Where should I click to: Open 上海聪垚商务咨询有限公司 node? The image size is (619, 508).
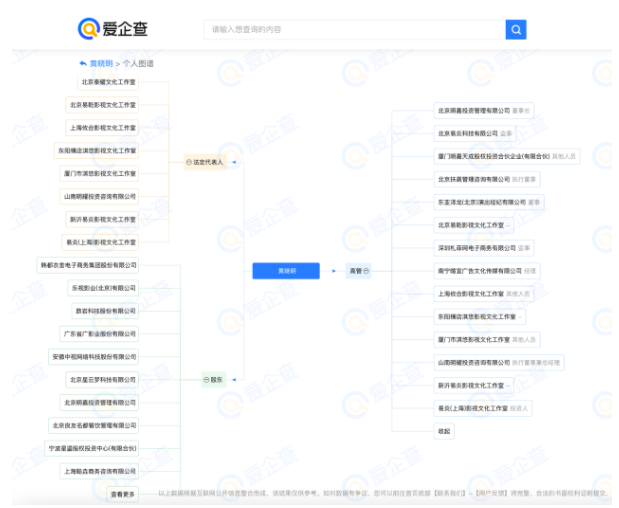(99, 471)
